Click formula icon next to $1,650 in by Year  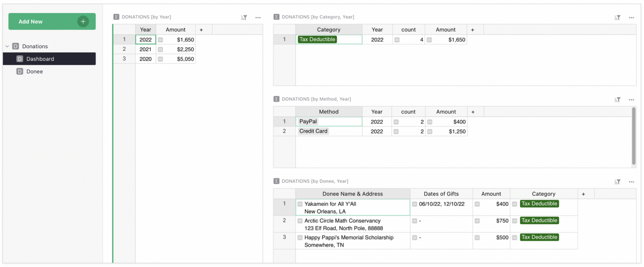[x=161, y=39]
